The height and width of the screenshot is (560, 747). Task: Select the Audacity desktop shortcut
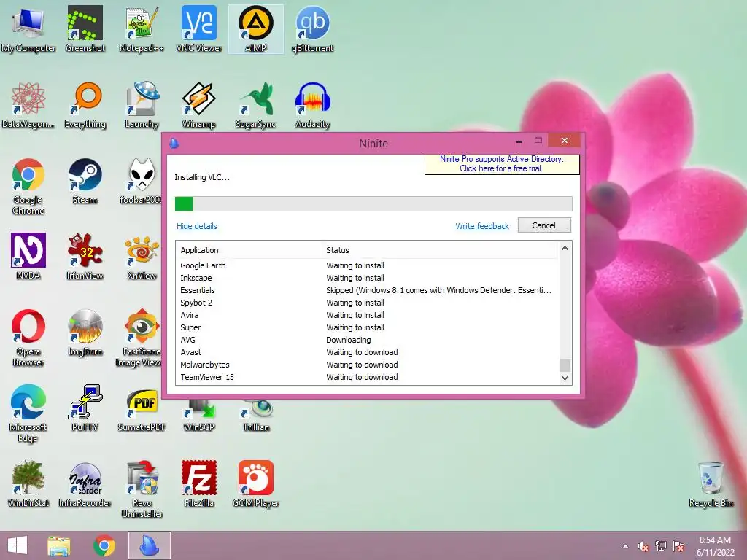coord(312,105)
